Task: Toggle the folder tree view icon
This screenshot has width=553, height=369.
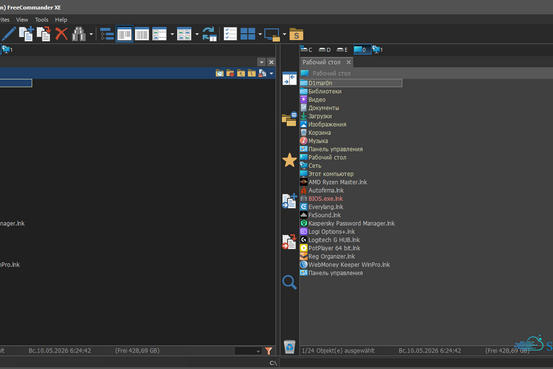Action: (107, 34)
